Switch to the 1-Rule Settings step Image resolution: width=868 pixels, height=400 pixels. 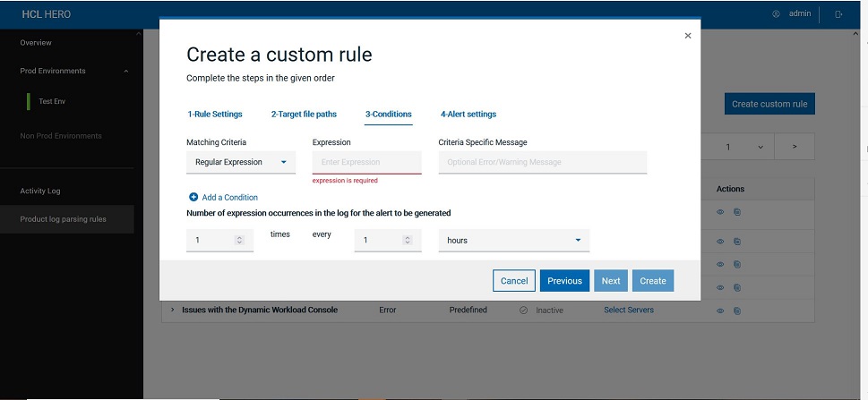point(215,114)
